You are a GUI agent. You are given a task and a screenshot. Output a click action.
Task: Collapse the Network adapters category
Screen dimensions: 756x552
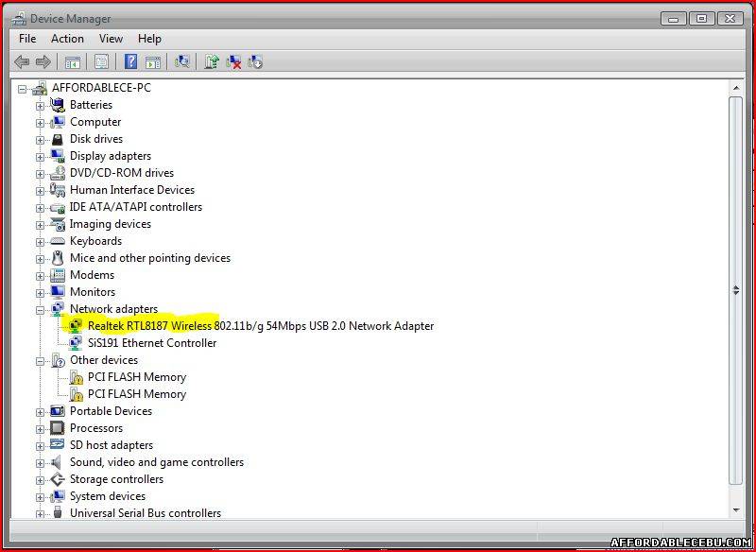(x=40, y=310)
